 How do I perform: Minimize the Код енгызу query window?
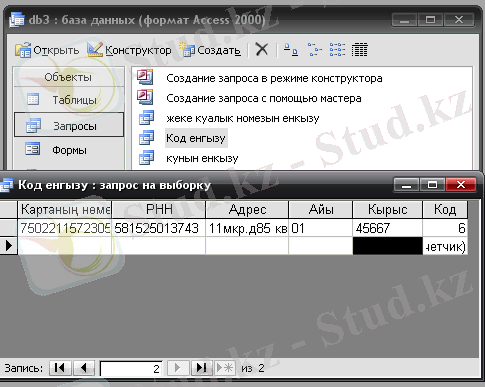click(x=406, y=184)
